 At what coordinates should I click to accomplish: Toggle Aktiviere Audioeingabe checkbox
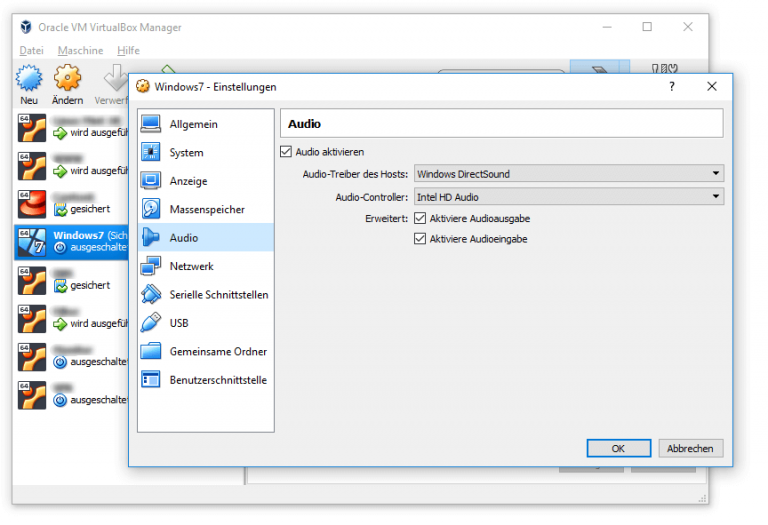click(420, 239)
